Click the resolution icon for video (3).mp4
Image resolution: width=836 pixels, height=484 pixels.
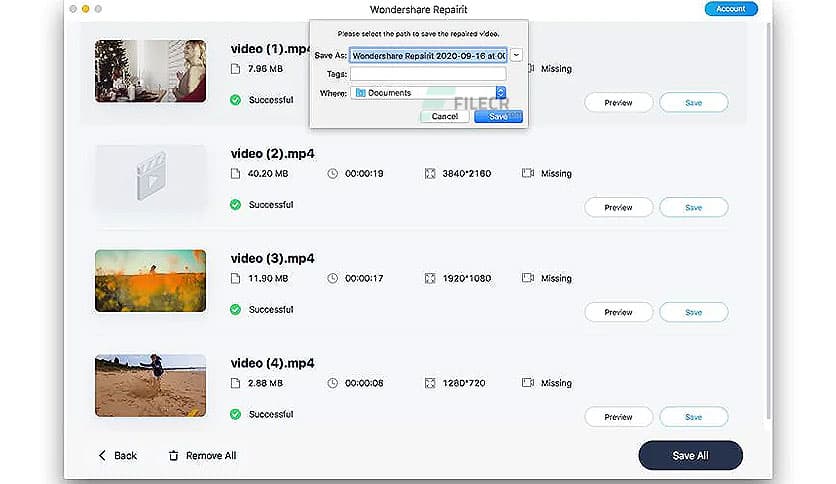tap(430, 278)
